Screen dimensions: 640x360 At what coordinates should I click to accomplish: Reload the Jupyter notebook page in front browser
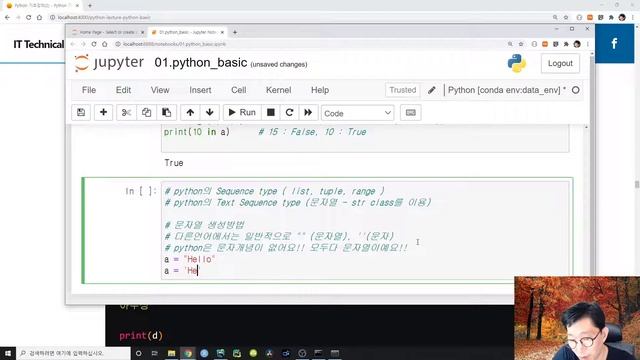tap(94, 44)
